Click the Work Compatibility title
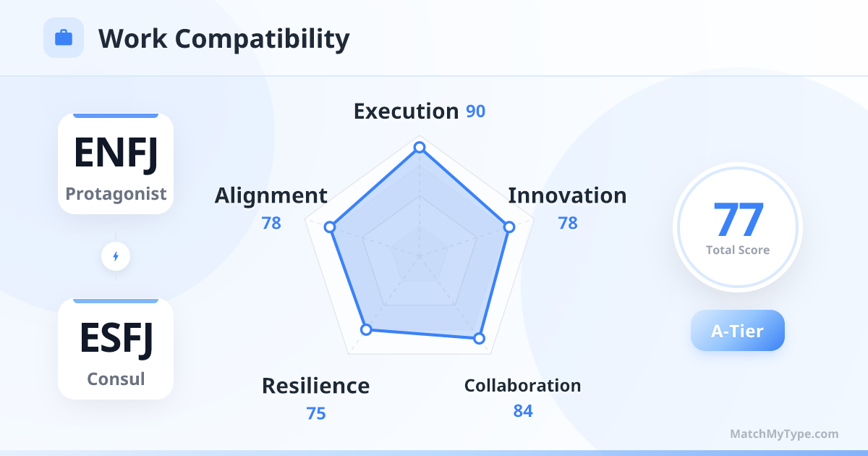 click(224, 38)
